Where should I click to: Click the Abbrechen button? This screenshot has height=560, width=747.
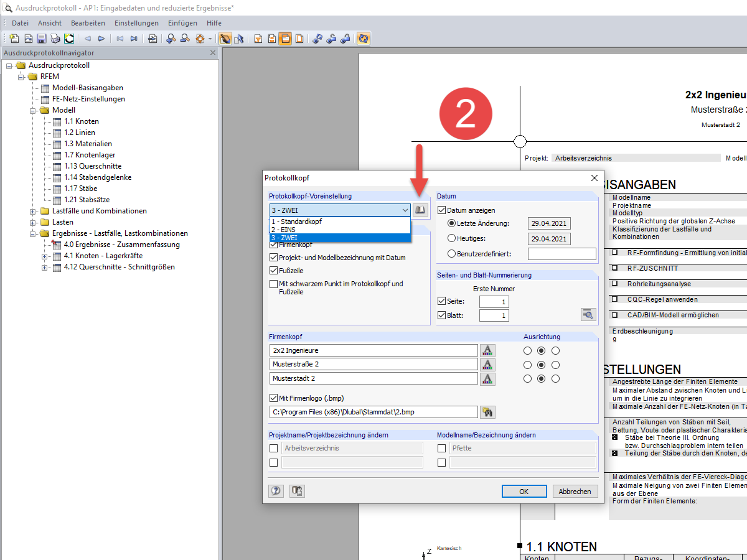point(575,492)
